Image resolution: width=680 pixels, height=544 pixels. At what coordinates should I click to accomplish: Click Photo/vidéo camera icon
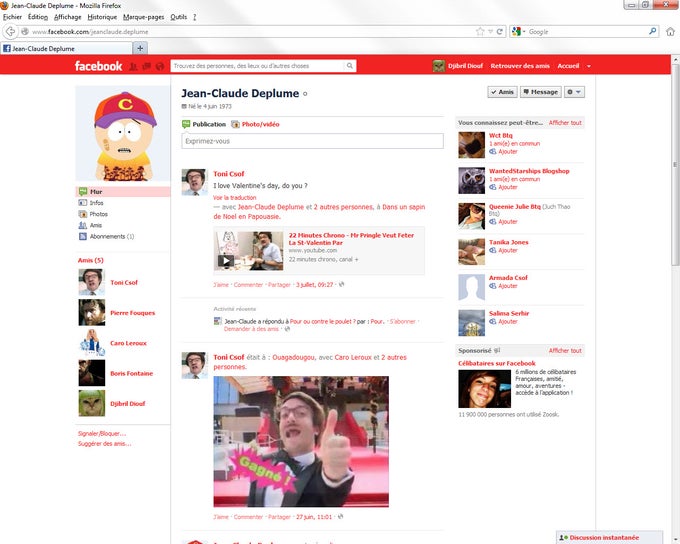(x=235, y=124)
